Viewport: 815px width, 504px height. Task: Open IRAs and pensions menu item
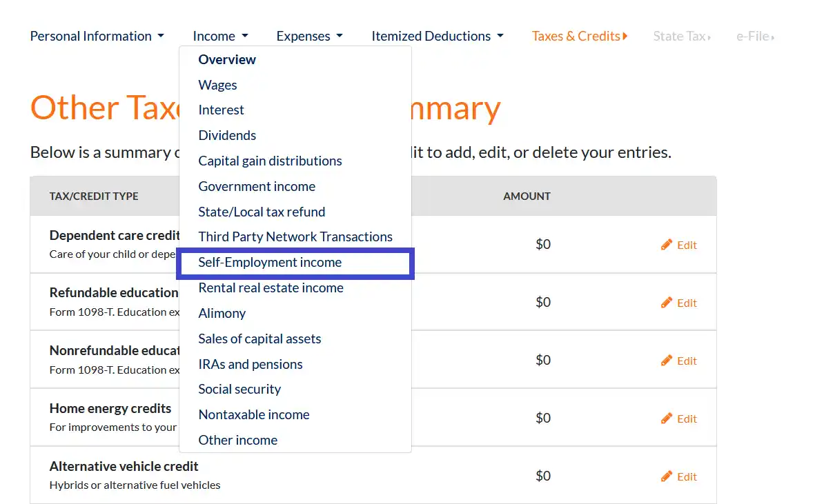251,364
